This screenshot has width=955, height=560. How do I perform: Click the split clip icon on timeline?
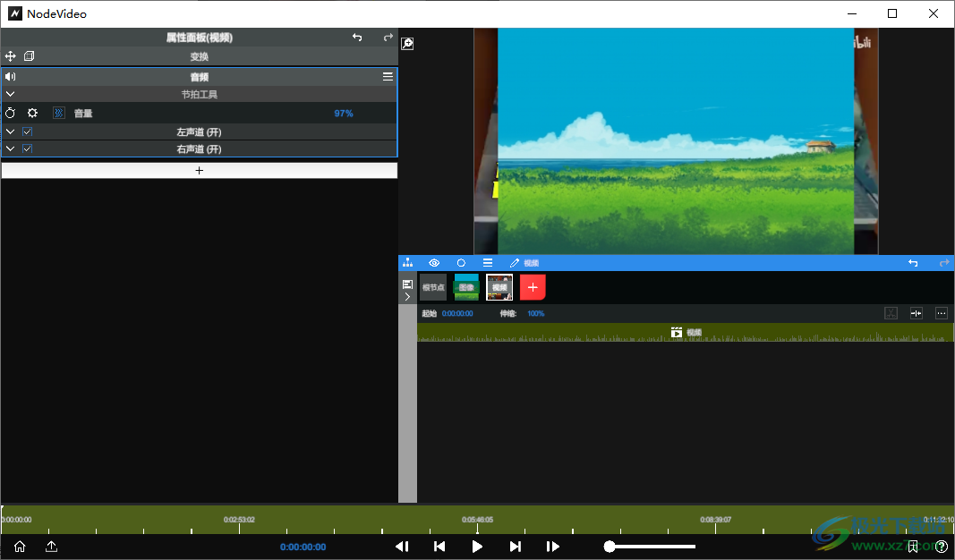pyautogui.click(x=916, y=313)
